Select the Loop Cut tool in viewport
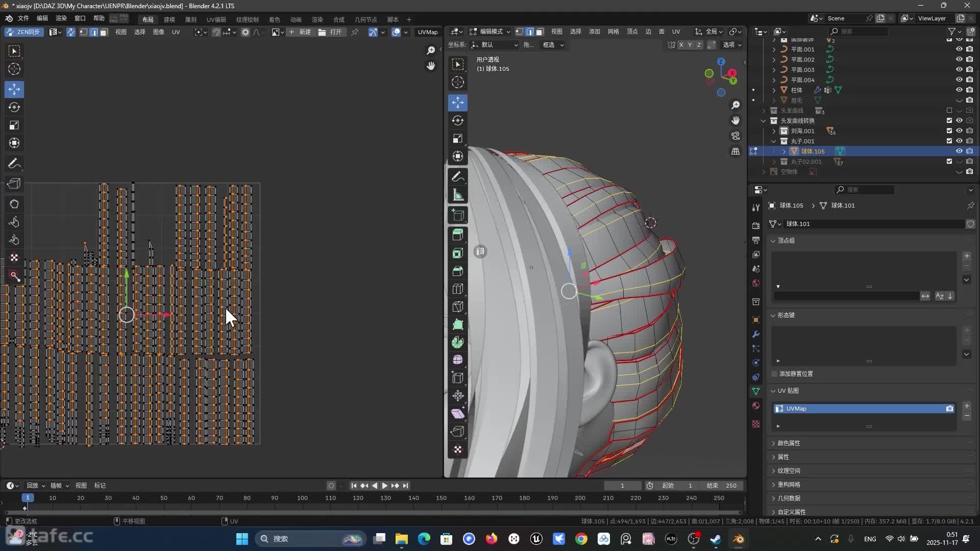 [458, 289]
